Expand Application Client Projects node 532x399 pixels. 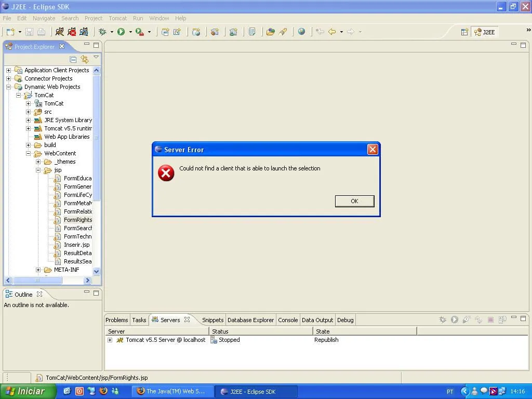click(8, 70)
